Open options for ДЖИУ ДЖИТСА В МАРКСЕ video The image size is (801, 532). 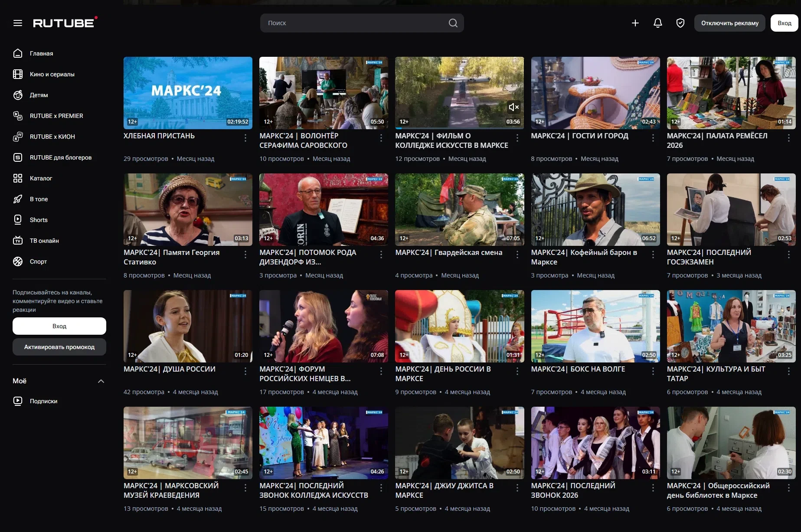click(x=517, y=488)
